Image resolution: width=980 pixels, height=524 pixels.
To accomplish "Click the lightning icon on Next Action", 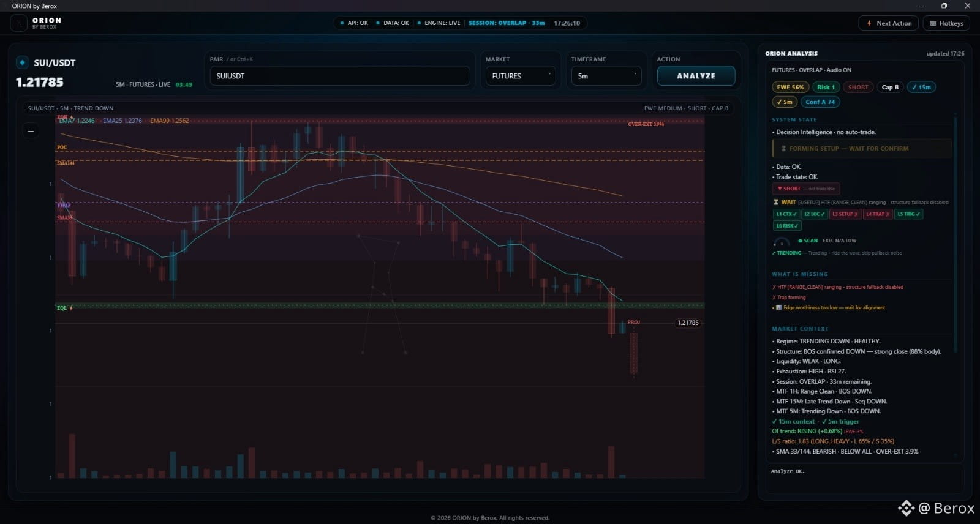I will [x=869, y=23].
